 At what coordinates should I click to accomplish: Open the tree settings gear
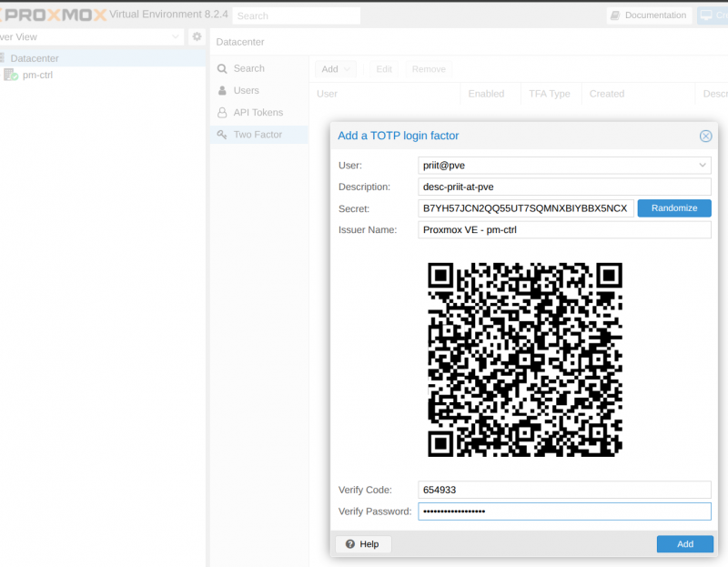pos(197,36)
